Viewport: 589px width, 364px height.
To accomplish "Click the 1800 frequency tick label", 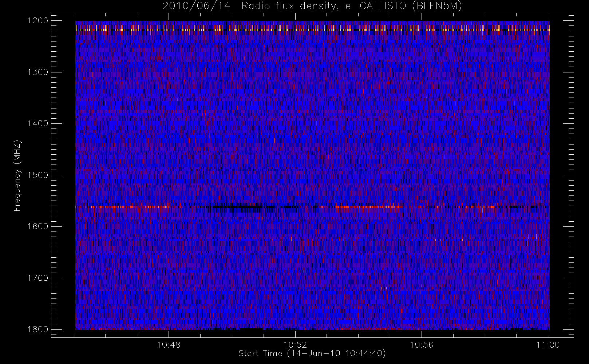I will click(38, 329).
